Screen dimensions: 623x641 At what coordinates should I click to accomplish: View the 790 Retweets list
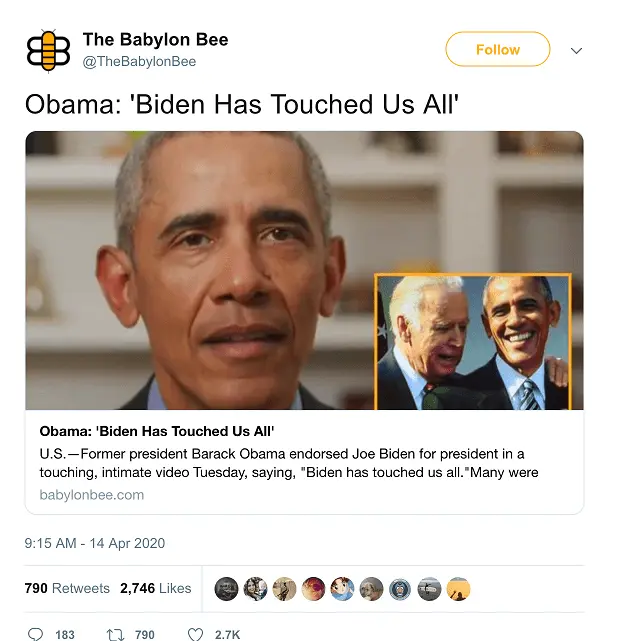(67, 588)
